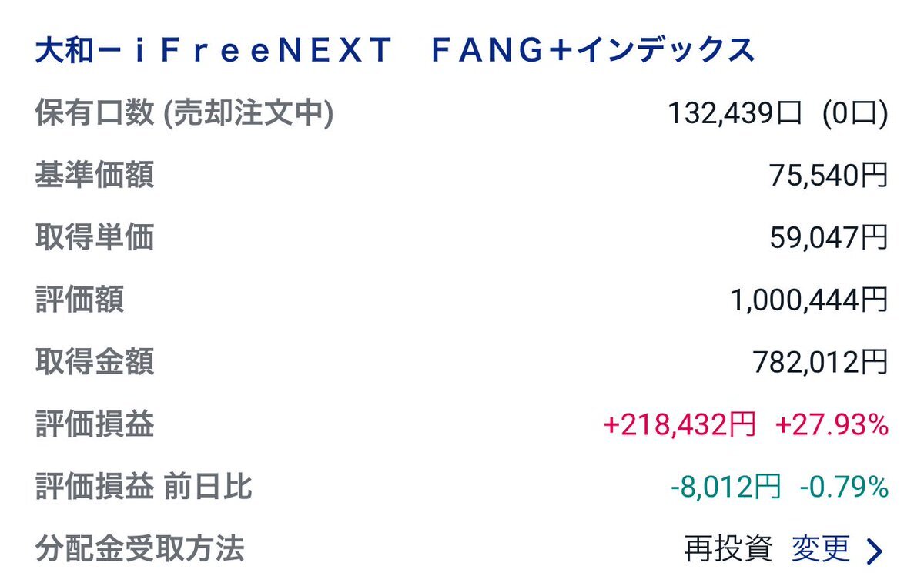Select the 59,047円 acquisition unit price
This screenshot has width=924, height=583.
point(829,239)
